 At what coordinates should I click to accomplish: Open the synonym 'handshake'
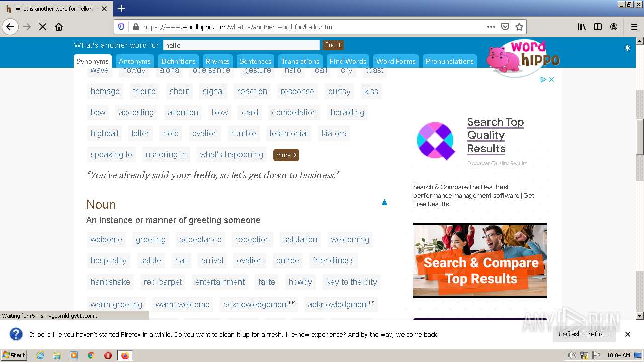click(110, 282)
